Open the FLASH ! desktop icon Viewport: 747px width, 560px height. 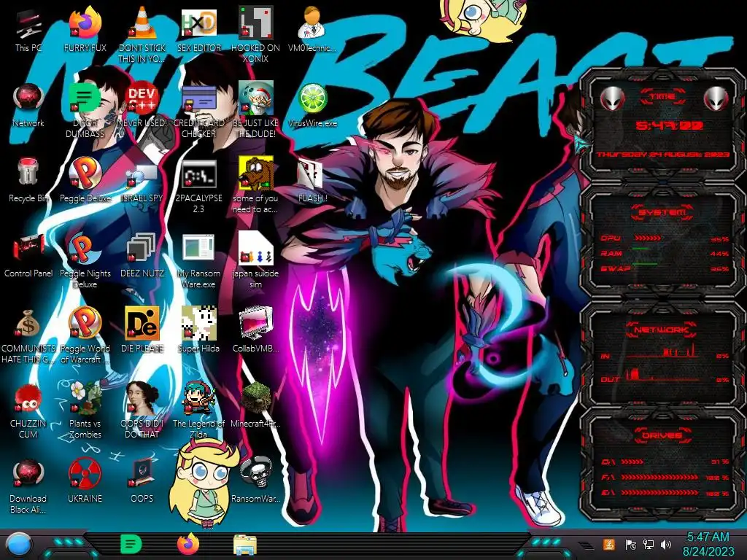pyautogui.click(x=312, y=181)
